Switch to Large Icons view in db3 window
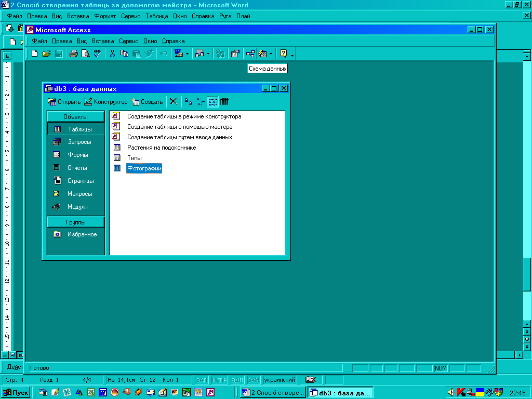Image resolution: width=532 pixels, height=399 pixels. click(x=189, y=101)
